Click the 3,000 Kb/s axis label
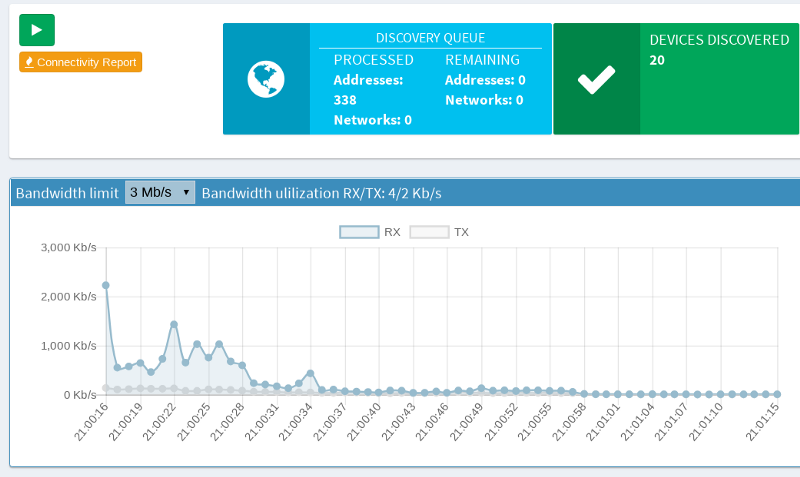The image size is (800, 477). point(68,247)
